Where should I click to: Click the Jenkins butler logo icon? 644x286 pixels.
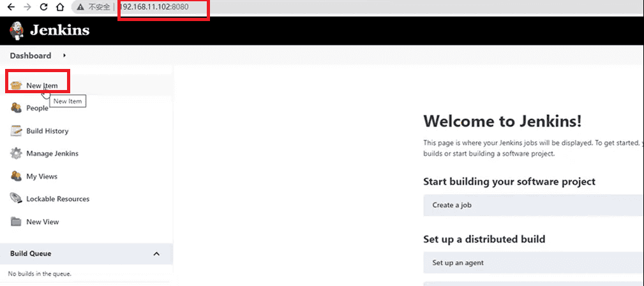[x=17, y=31]
